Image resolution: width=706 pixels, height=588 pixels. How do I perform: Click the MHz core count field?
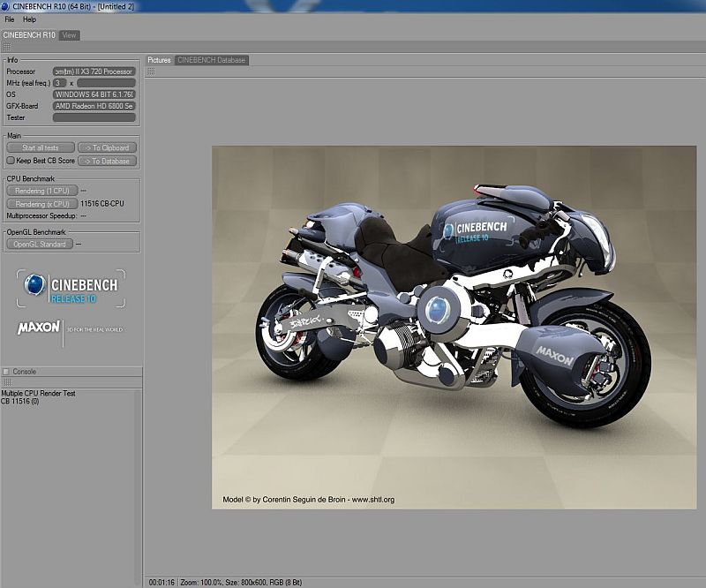pyautogui.click(x=59, y=83)
